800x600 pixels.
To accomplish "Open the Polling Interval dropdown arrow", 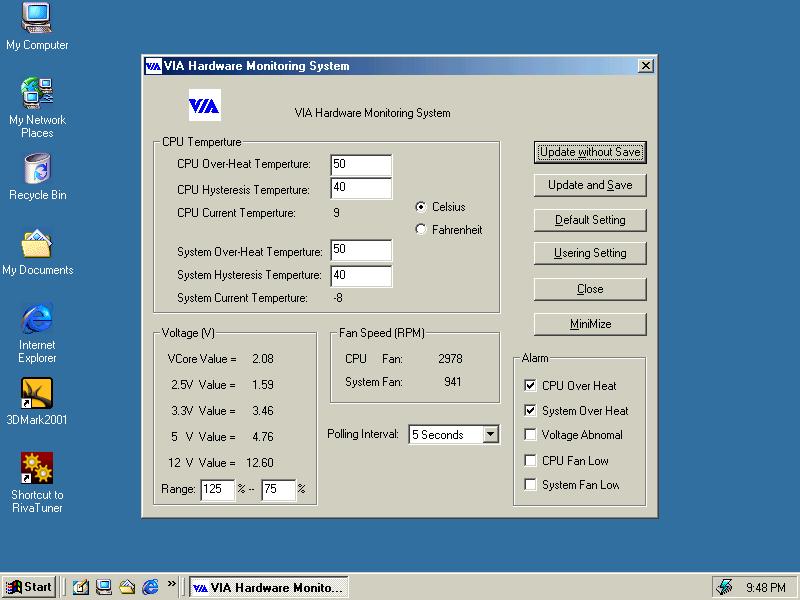I will pos(490,434).
